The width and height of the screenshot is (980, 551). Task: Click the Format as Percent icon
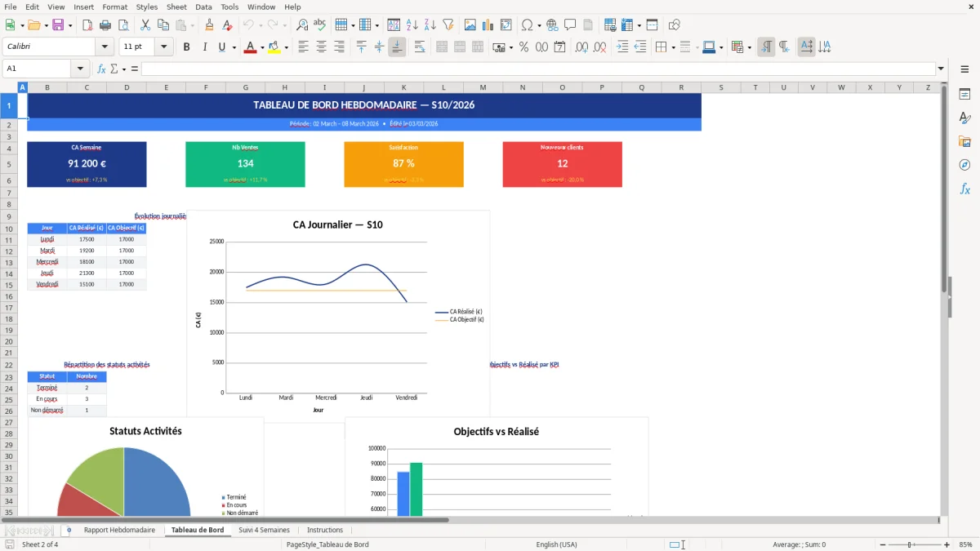[523, 47]
